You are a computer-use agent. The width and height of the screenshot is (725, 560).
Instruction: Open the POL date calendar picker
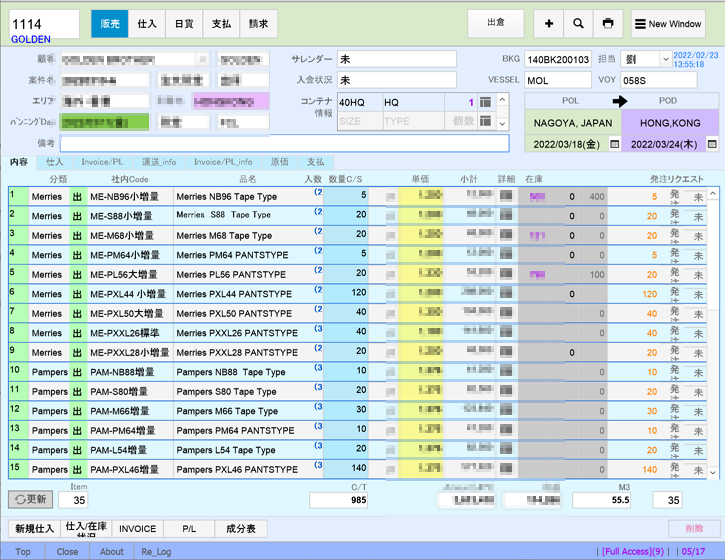[x=615, y=144]
